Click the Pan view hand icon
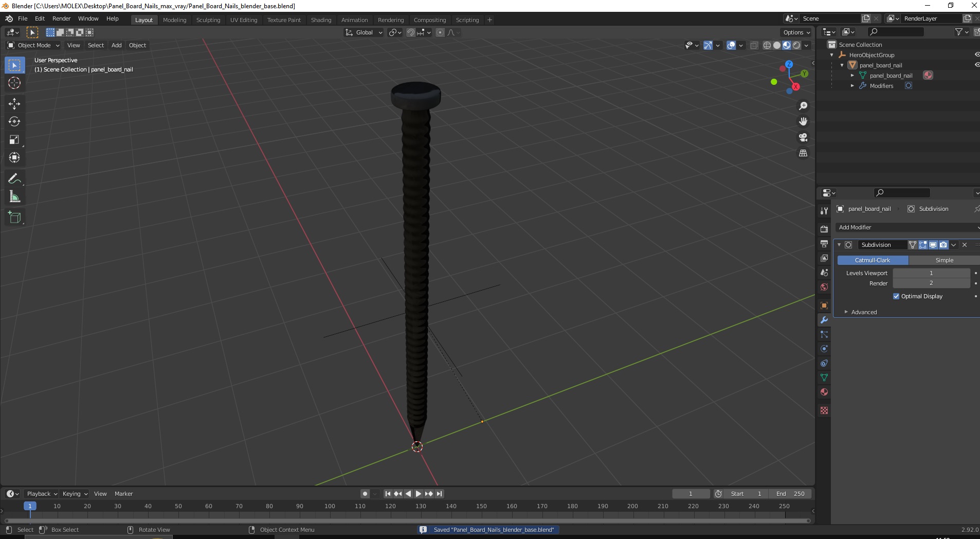980x539 pixels. tap(803, 121)
